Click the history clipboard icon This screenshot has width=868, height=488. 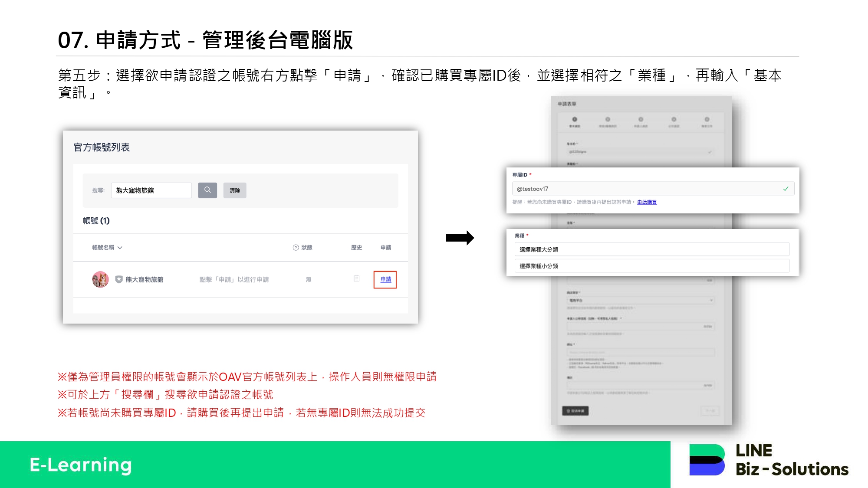356,278
